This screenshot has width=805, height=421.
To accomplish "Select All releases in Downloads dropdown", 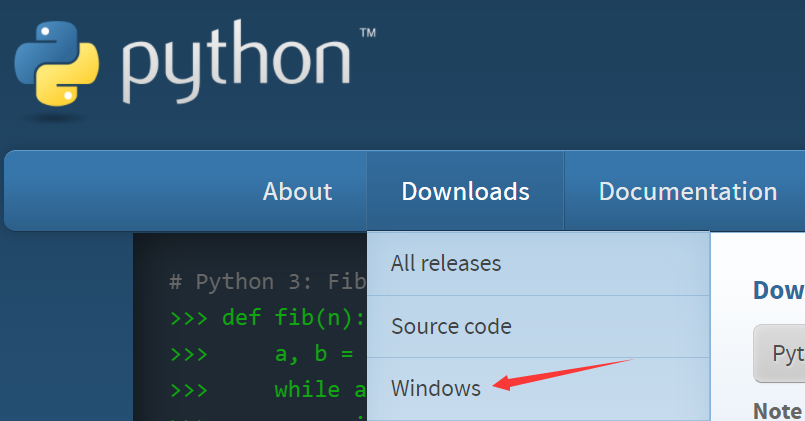I will click(x=539, y=263).
